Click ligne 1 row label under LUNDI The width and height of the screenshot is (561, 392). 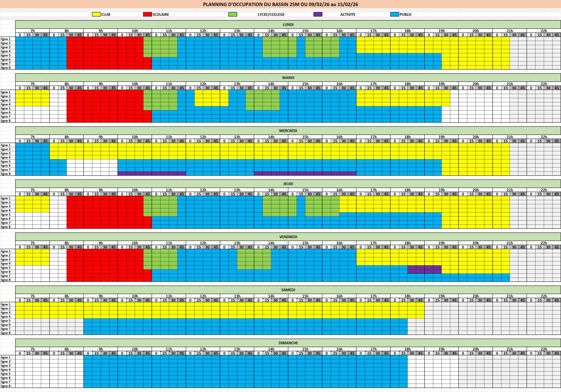6,39
